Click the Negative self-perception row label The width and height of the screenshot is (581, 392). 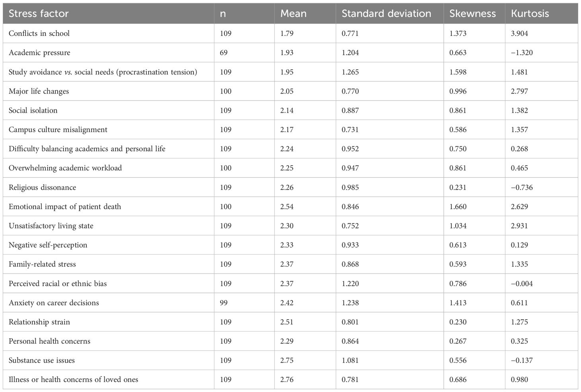pyautogui.click(x=48, y=245)
